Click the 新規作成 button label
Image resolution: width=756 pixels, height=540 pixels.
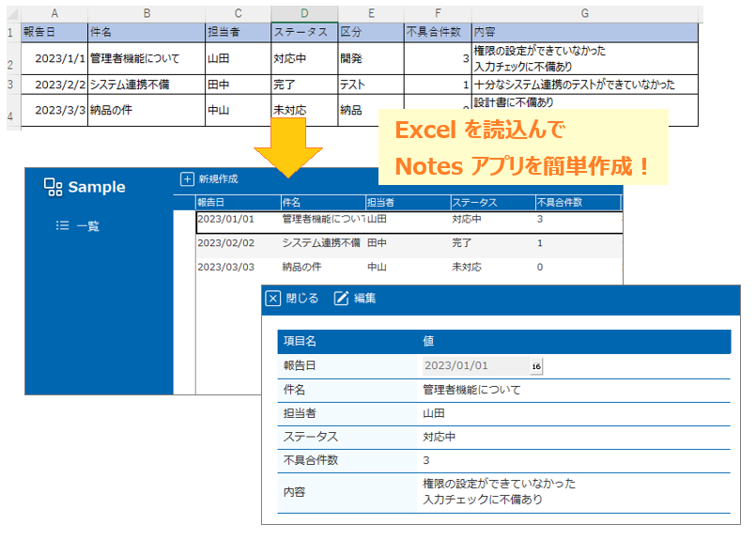coord(219,178)
